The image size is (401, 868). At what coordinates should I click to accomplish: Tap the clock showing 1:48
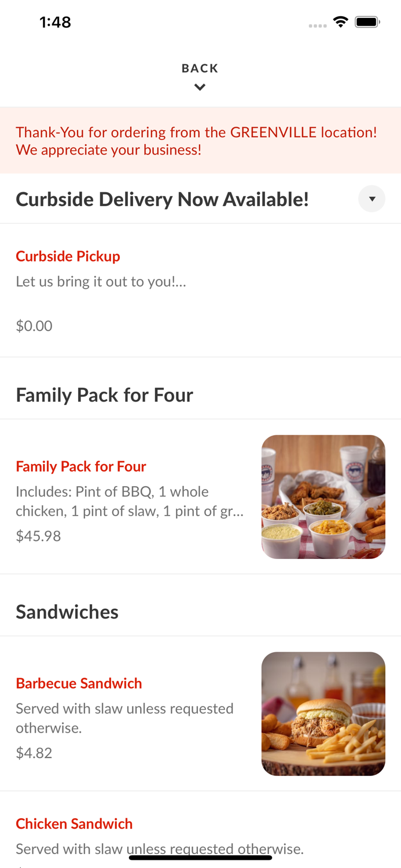(x=55, y=22)
